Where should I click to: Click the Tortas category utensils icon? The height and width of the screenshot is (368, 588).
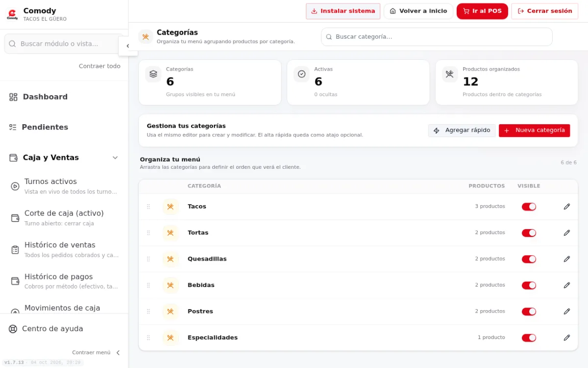[x=171, y=233]
